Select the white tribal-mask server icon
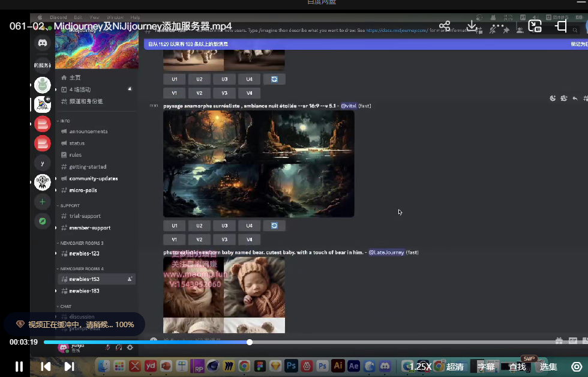588x377 pixels. 43,182
